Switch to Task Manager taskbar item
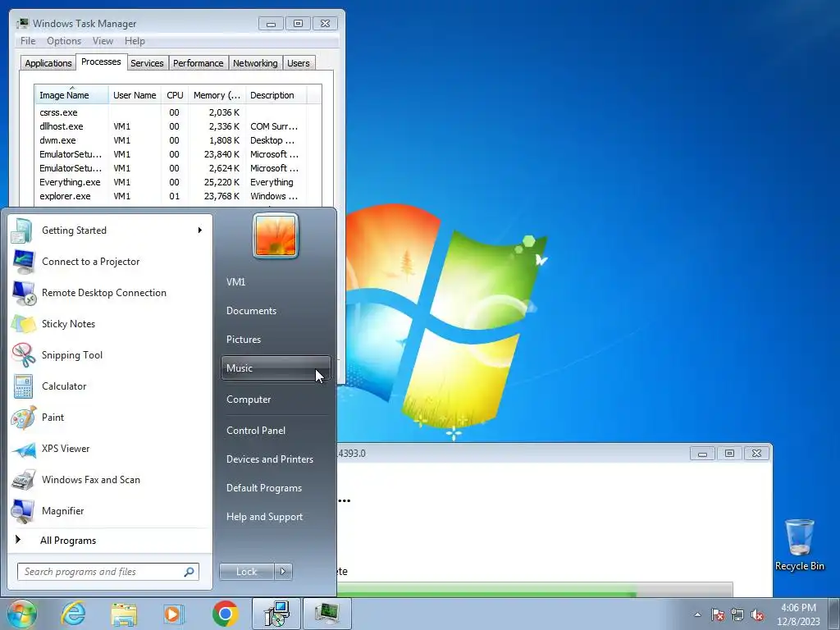 click(x=327, y=614)
